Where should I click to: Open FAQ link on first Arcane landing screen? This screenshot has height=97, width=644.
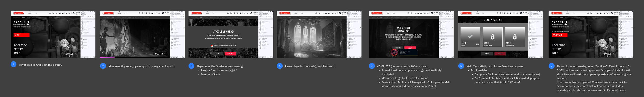[x=17, y=53]
